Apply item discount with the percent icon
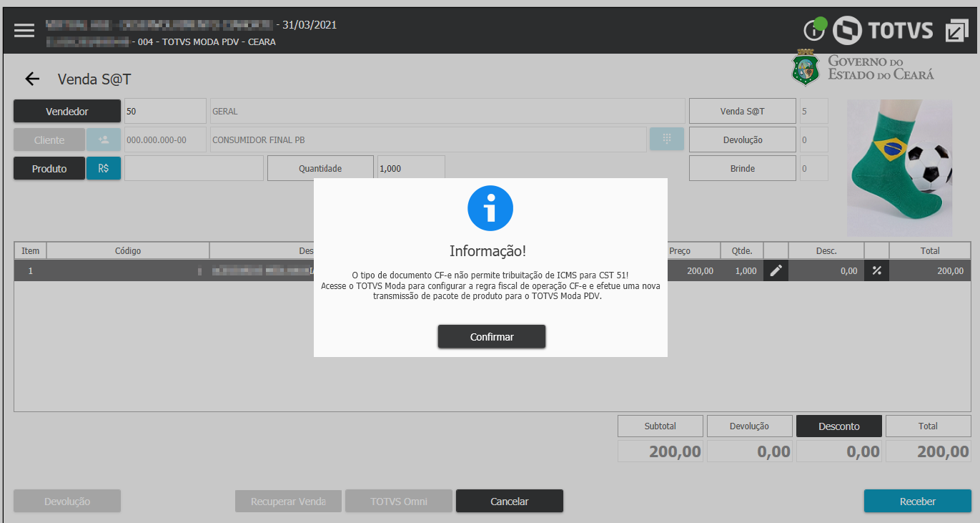Image resolution: width=980 pixels, height=523 pixels. click(876, 270)
